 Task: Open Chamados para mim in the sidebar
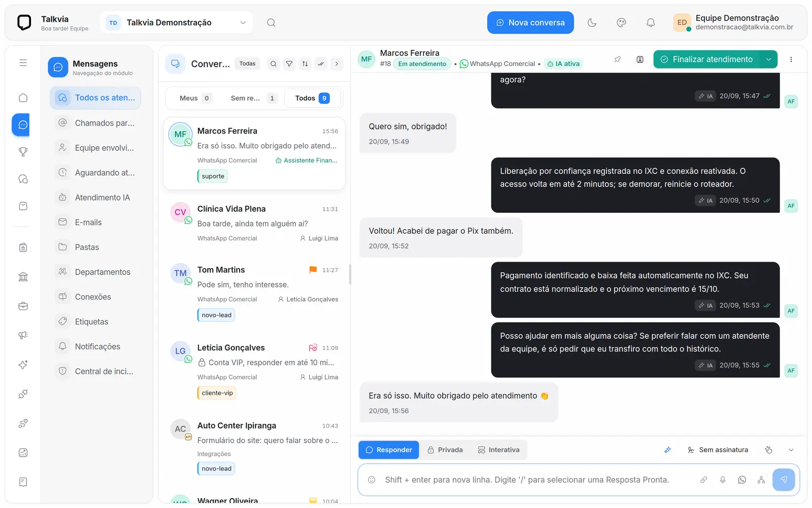pyautogui.click(x=95, y=123)
